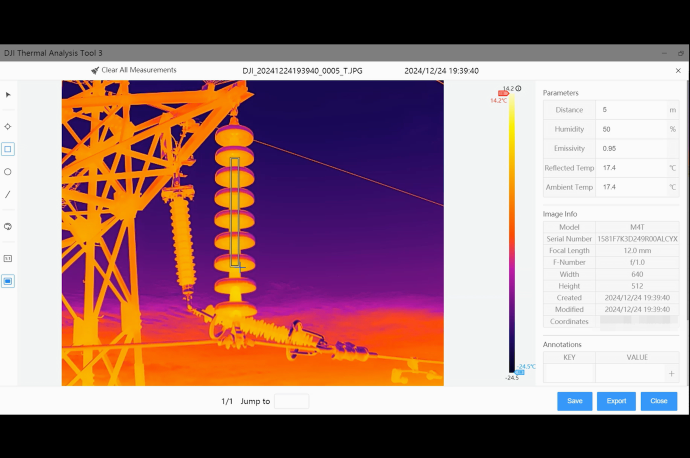Click the Reflected Temp field
This screenshot has height=458, width=690.
point(630,168)
